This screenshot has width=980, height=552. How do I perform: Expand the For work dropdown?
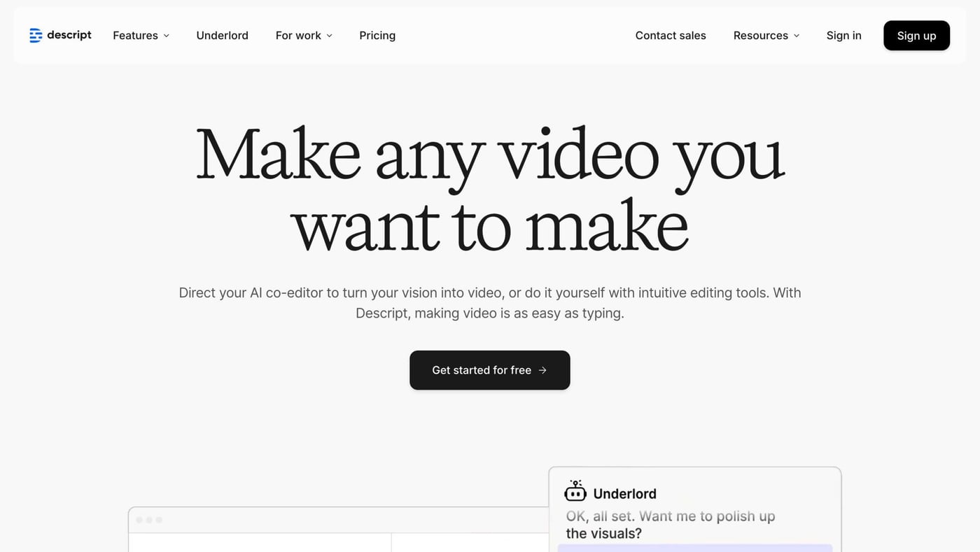[x=298, y=35]
